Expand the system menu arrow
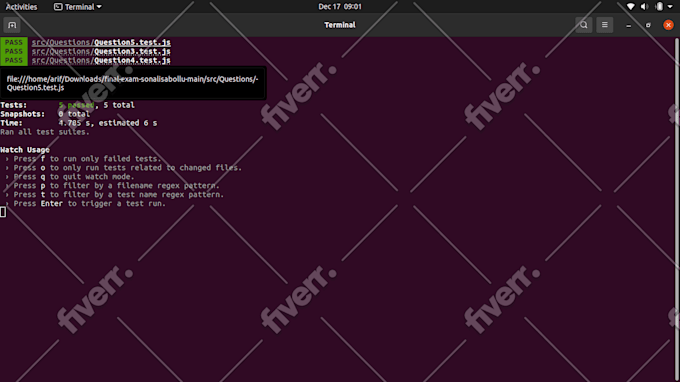Image resolution: width=680 pixels, height=382 pixels. click(670, 7)
